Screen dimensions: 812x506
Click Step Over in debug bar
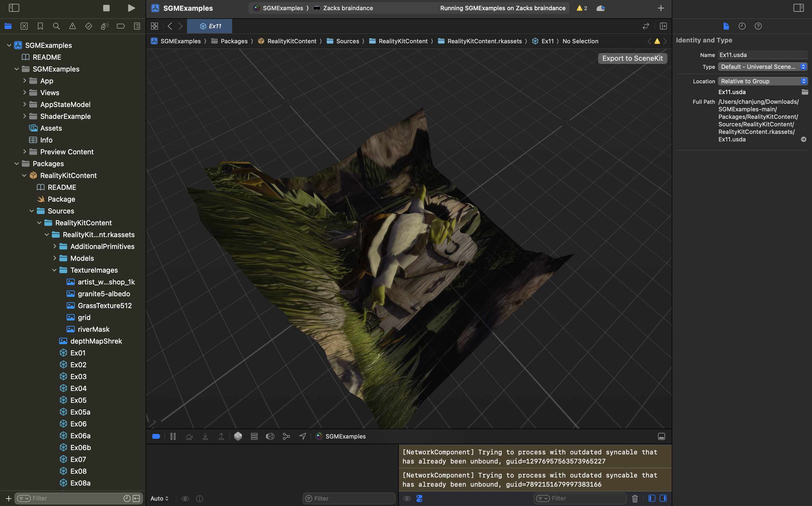(189, 436)
